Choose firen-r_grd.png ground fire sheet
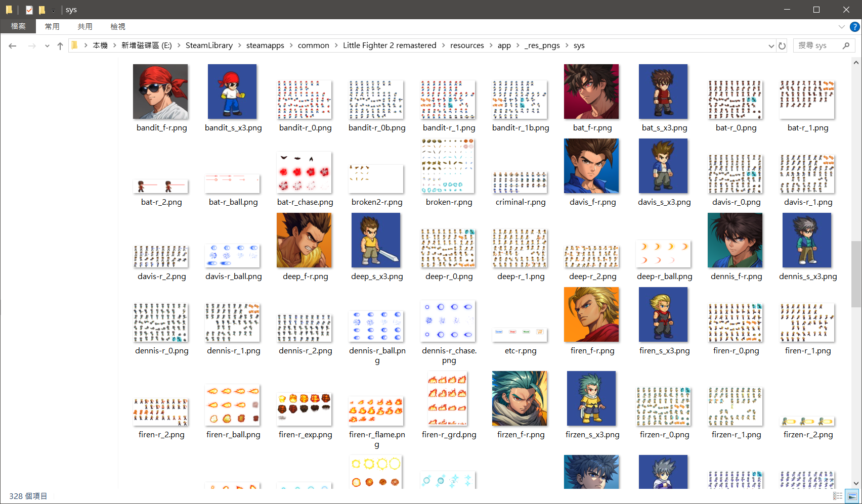 tap(448, 398)
